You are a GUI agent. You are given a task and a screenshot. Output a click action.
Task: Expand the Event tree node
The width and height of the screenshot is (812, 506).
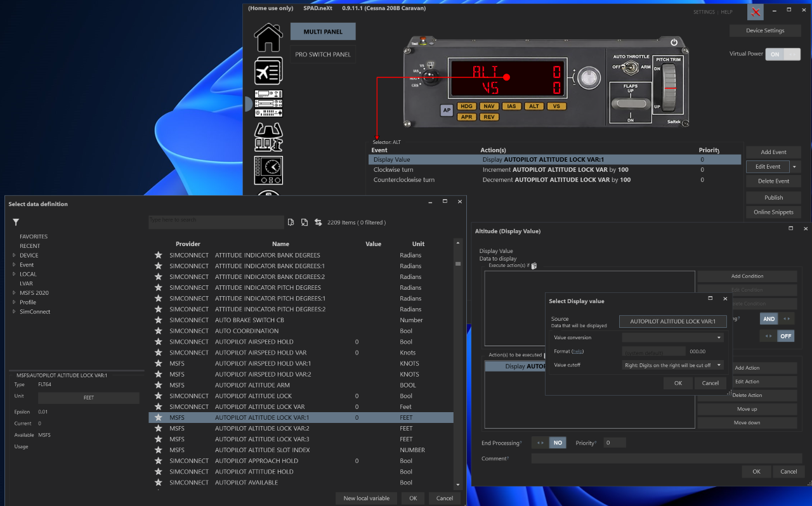[14, 265]
